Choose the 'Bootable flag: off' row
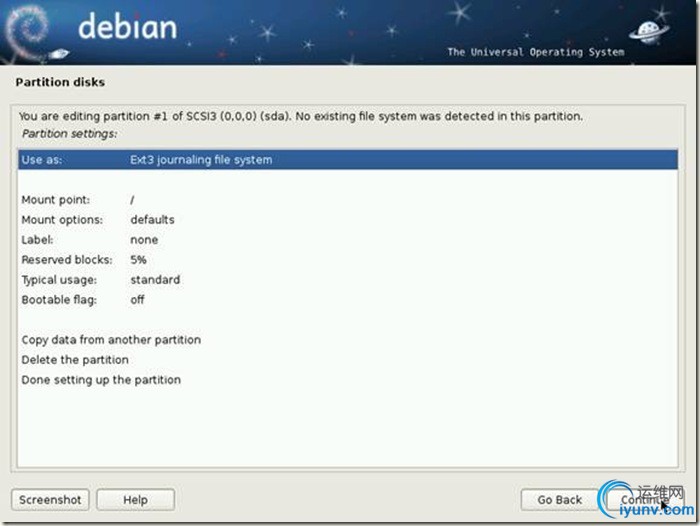This screenshot has width=700, height=526. pyautogui.click(x=348, y=300)
